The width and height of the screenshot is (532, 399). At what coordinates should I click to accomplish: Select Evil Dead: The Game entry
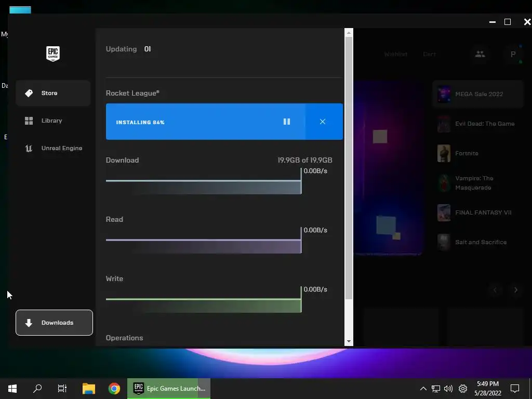pos(478,124)
